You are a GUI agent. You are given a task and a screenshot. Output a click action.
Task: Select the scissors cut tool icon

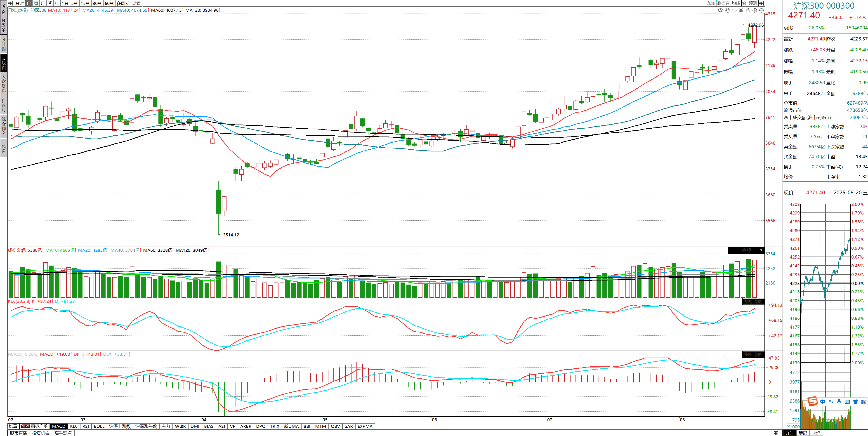click(x=741, y=10)
